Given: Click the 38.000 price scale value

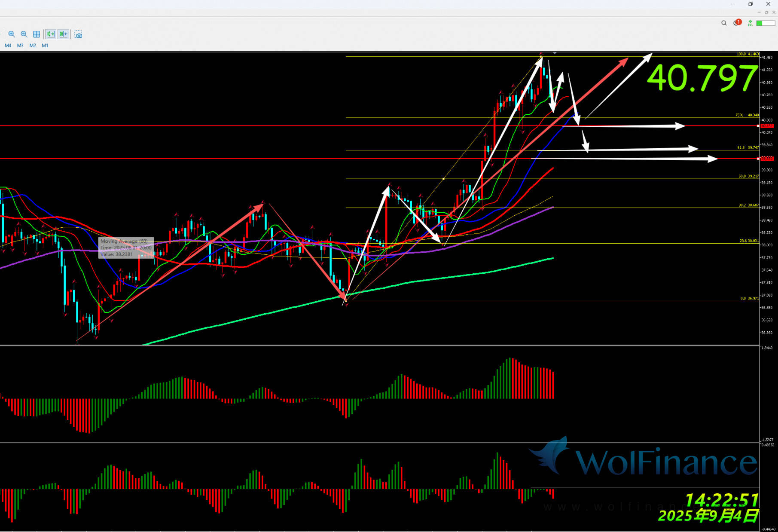Looking at the screenshot, I should (x=767, y=245).
